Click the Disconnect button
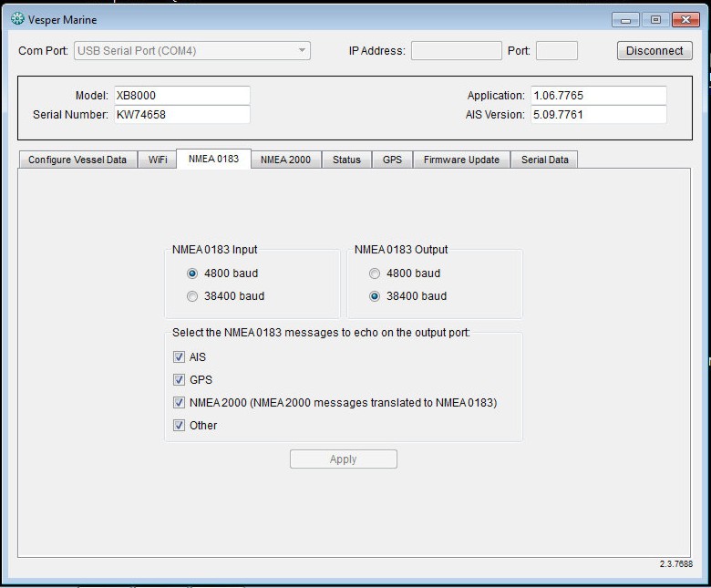 [654, 51]
